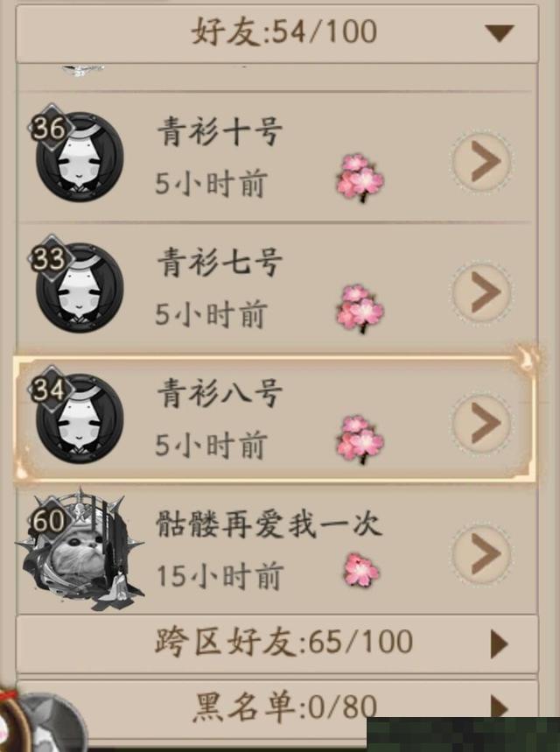Screen dimensions: 560x752
Task: Tap the sakura flowers beside 青衫七号
Action: [x=360, y=308]
